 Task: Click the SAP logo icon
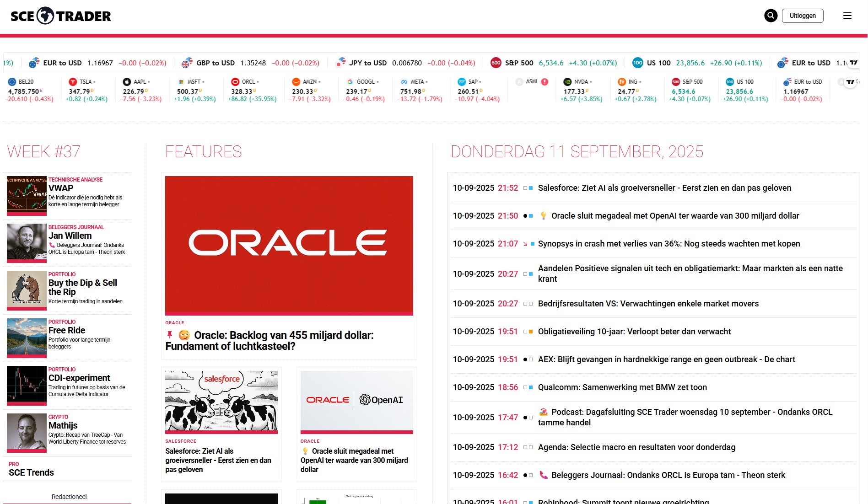[x=462, y=82]
